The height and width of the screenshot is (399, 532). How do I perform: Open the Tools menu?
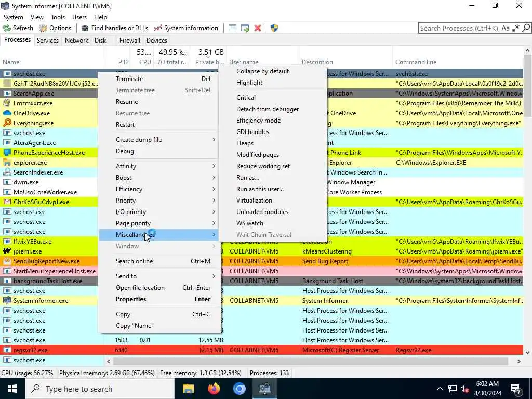[58, 17]
